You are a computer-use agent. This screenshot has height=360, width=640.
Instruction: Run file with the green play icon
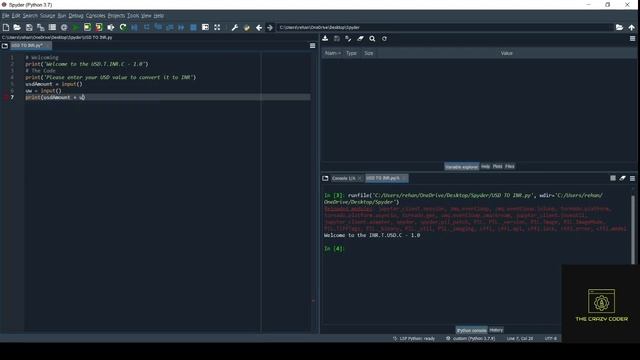click(76, 27)
